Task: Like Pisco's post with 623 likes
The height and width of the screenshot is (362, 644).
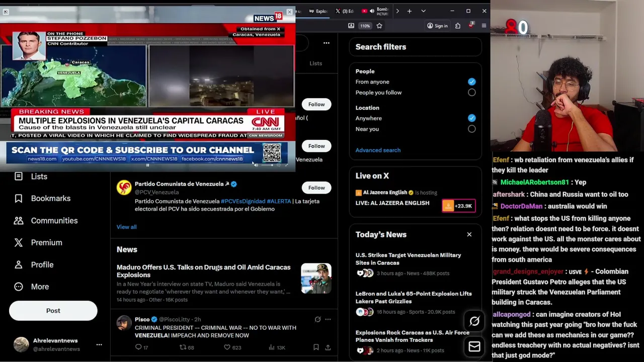Action: (232, 347)
